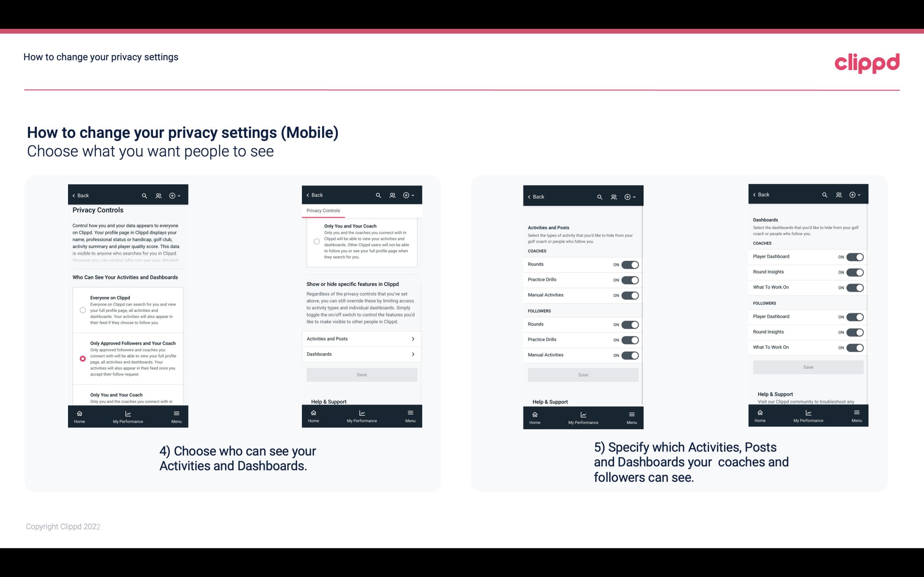Screen dimensions: 924x577
Task: Click the Clippd logo top right corner
Action: click(x=867, y=62)
